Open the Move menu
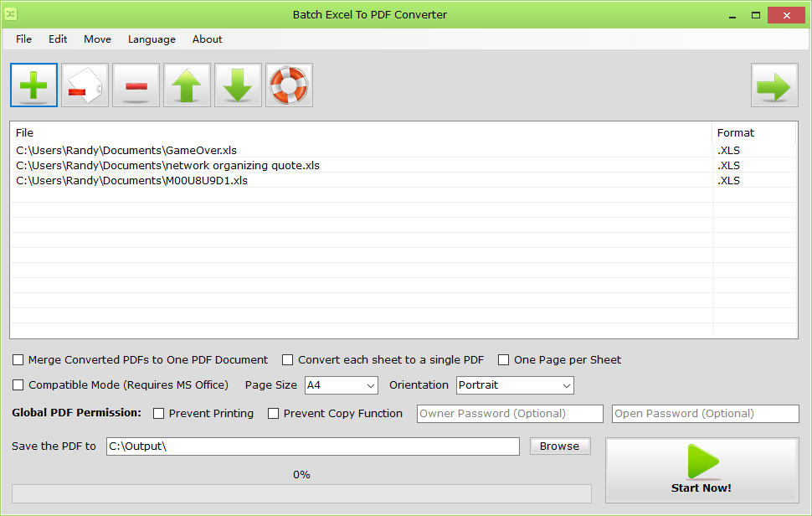The width and height of the screenshot is (812, 516). coord(97,39)
